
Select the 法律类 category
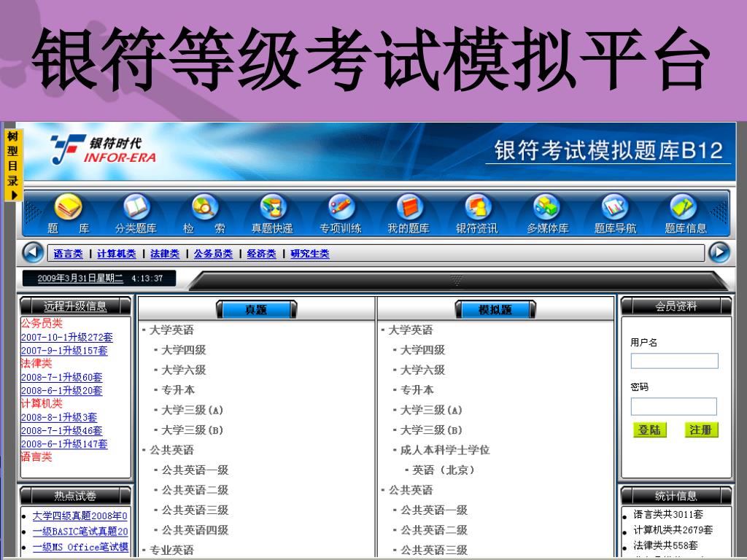[165, 254]
